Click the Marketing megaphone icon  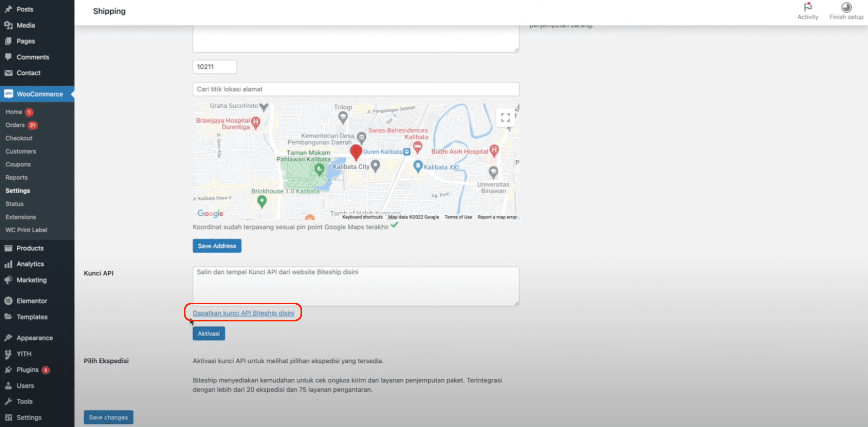point(8,280)
